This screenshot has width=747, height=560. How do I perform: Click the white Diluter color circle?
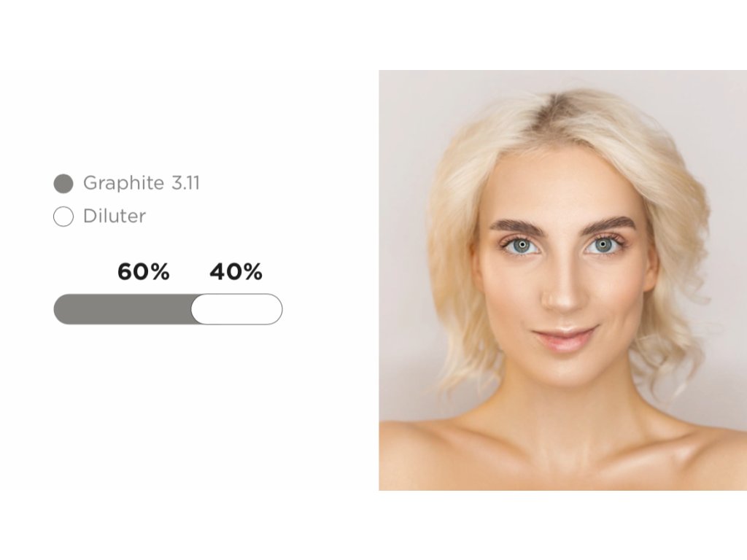tap(63, 216)
